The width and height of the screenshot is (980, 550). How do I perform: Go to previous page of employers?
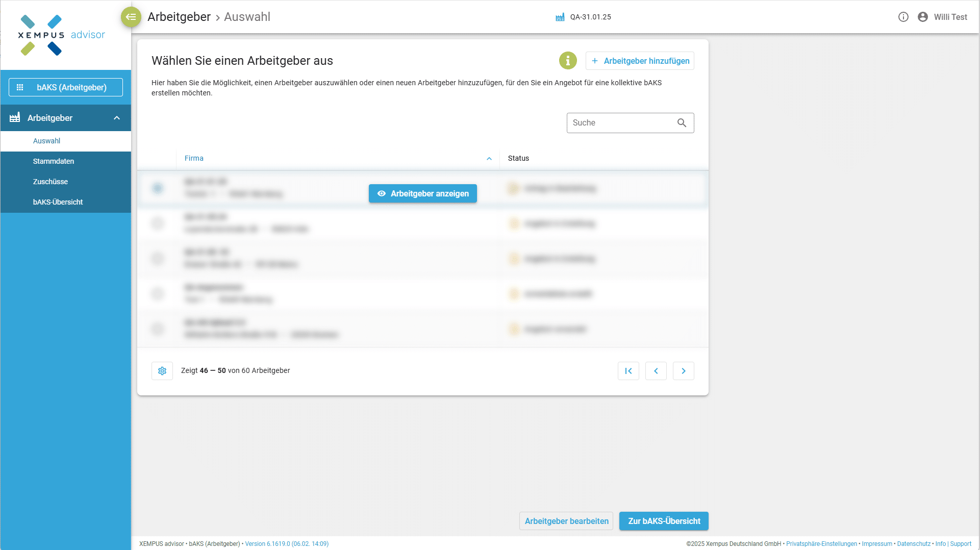point(656,371)
